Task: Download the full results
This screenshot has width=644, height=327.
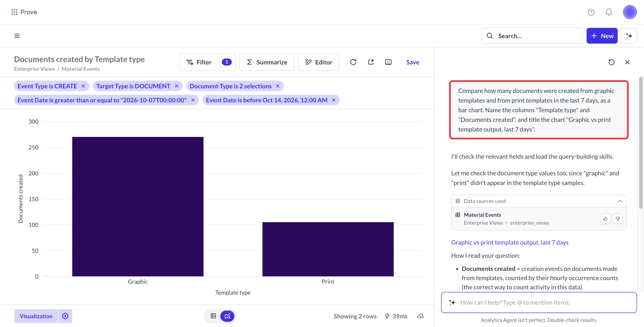Action: click(420, 316)
